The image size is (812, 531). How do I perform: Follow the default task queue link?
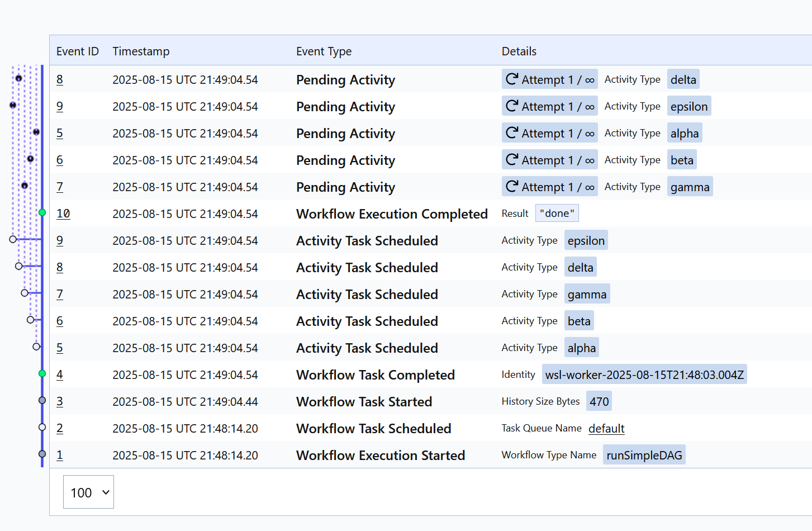tap(606, 428)
